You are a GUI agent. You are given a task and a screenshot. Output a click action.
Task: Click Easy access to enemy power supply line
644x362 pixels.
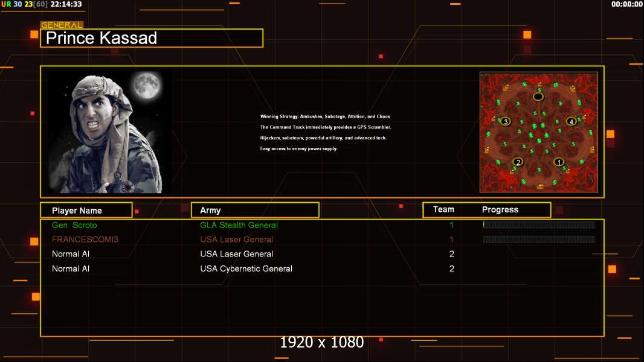[x=298, y=149]
